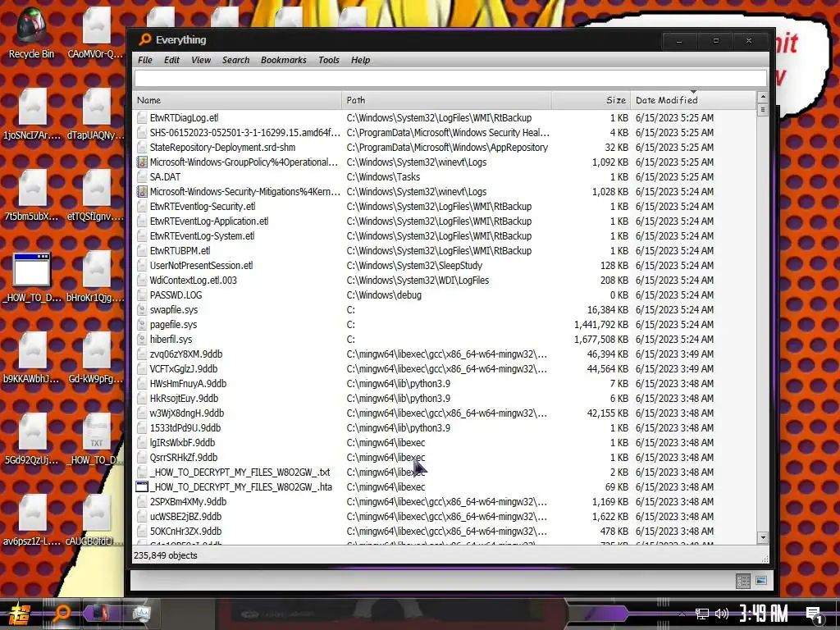
Task: Select the UserNotPresentSession.etl row
Action: [x=445, y=265]
